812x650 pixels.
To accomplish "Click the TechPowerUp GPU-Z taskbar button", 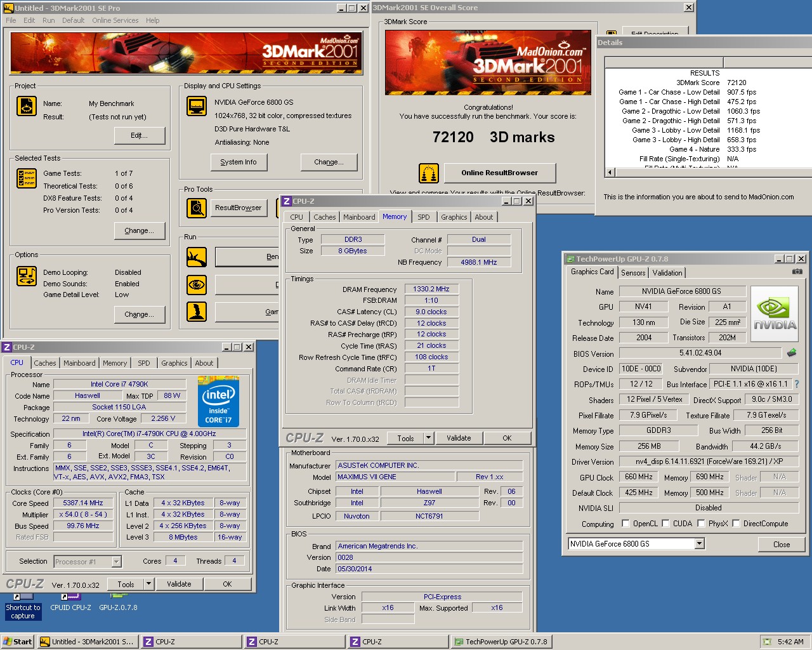I will (x=501, y=642).
